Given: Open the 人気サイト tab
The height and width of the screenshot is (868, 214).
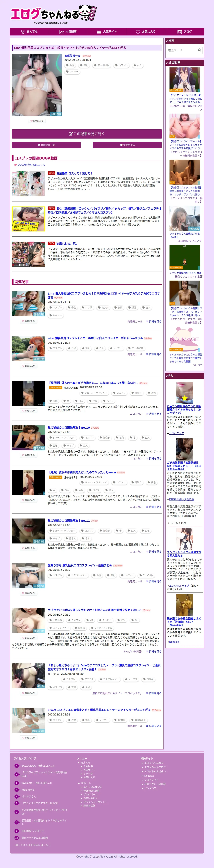Looking at the screenshot, I should [107, 32].
